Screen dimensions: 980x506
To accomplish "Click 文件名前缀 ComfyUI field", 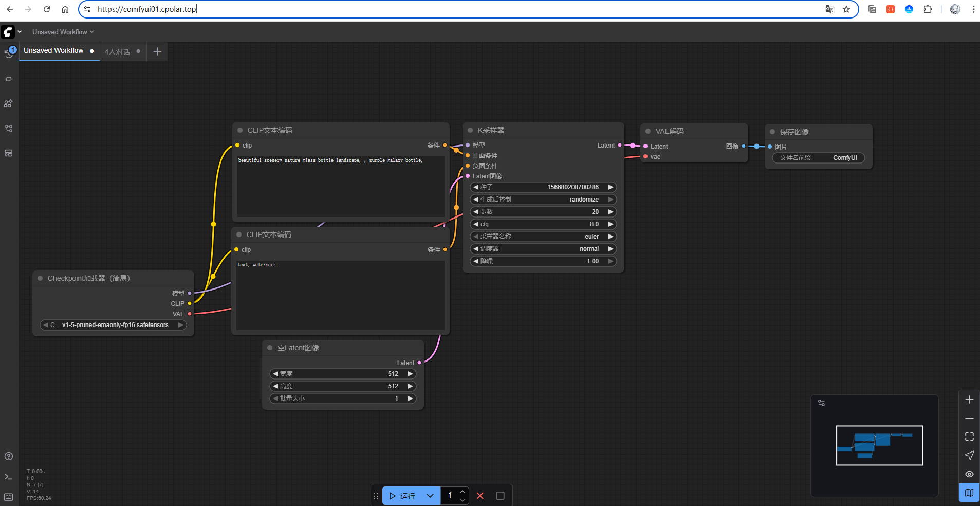I will tap(819, 158).
